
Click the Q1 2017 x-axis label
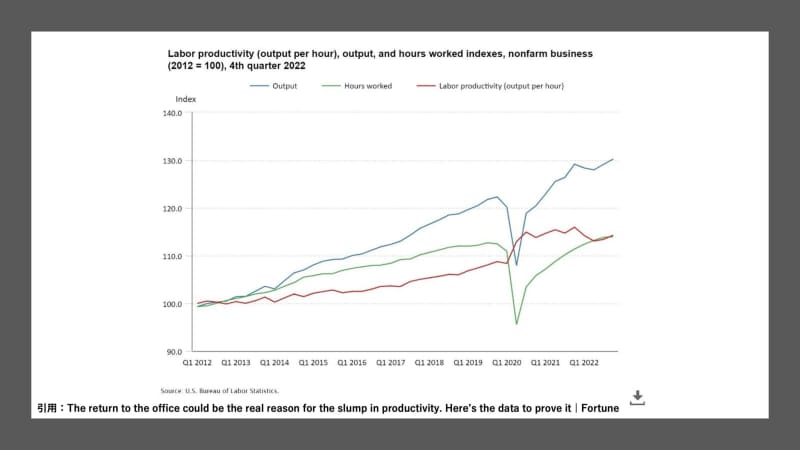[391, 363]
